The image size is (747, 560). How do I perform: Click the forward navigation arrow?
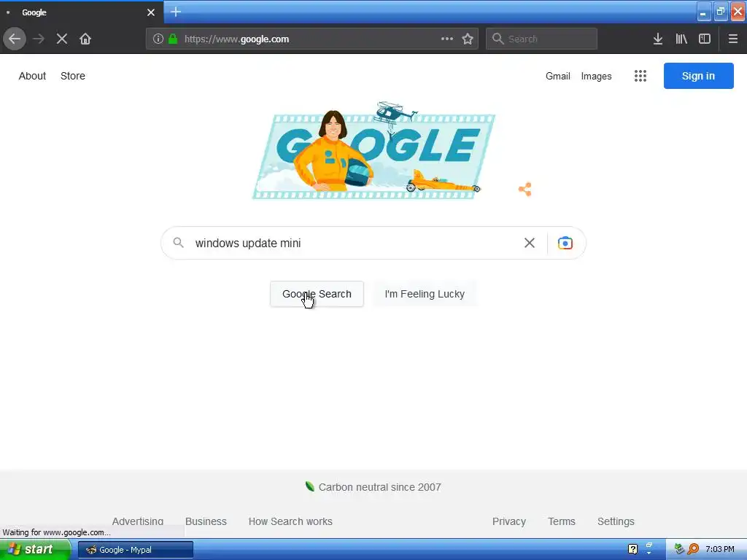(x=39, y=39)
